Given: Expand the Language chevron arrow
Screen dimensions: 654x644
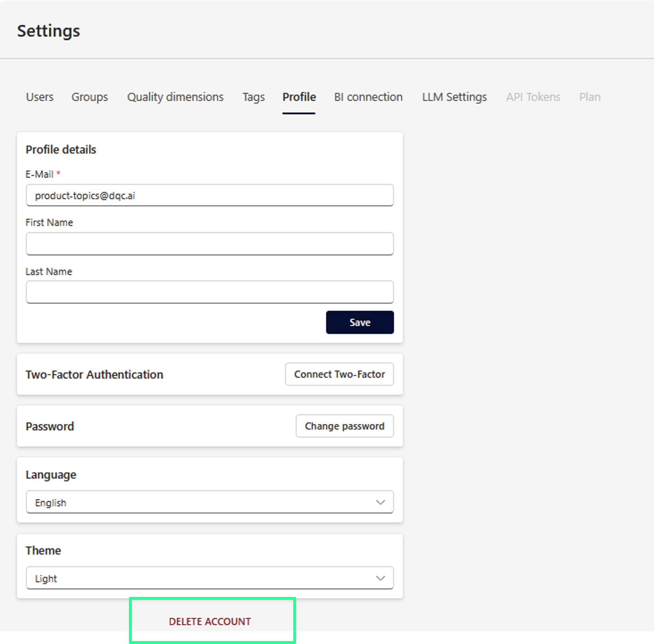Looking at the screenshot, I should click(x=380, y=502).
